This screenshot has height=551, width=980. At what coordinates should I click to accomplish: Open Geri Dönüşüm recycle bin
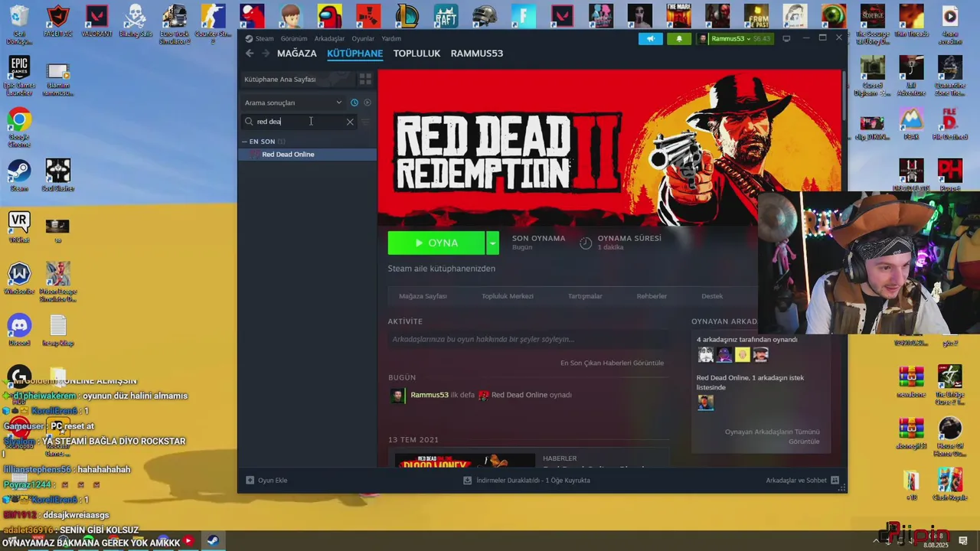[19, 24]
